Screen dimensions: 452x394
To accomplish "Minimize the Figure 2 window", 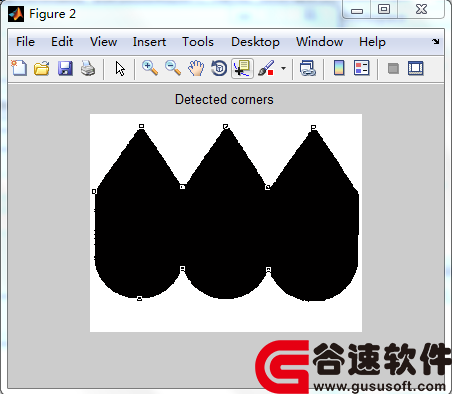I will click(357, 10).
